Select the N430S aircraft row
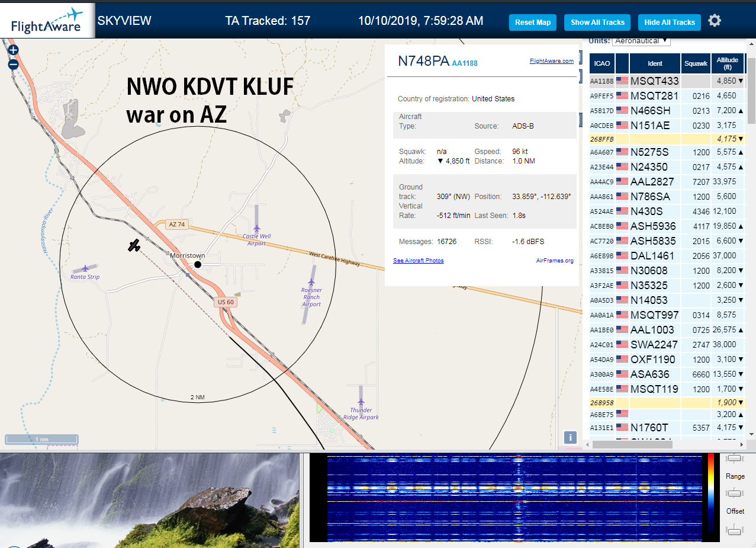 [667, 211]
